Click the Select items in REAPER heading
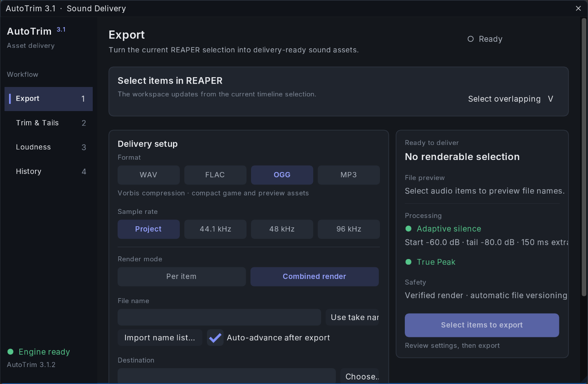This screenshot has height=384, width=588. pos(170,81)
